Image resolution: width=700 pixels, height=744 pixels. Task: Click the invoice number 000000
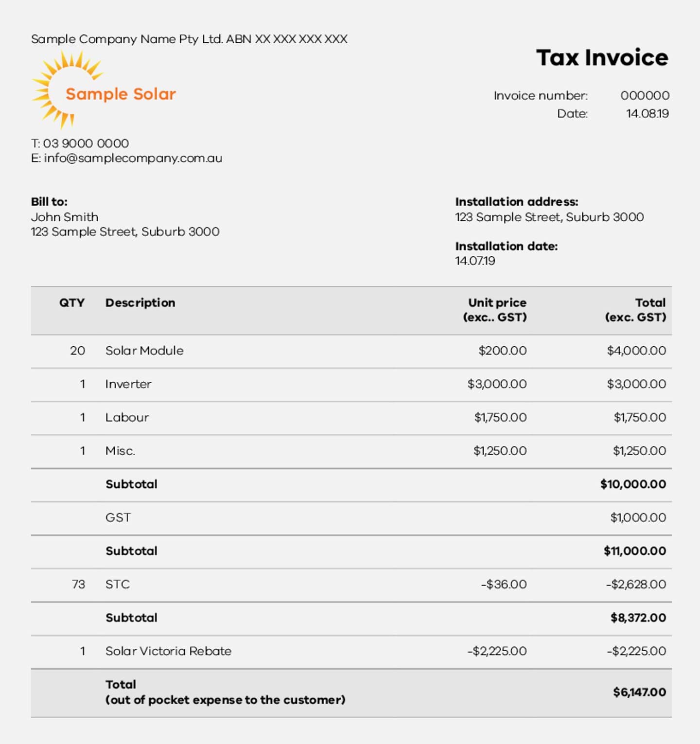click(x=645, y=95)
